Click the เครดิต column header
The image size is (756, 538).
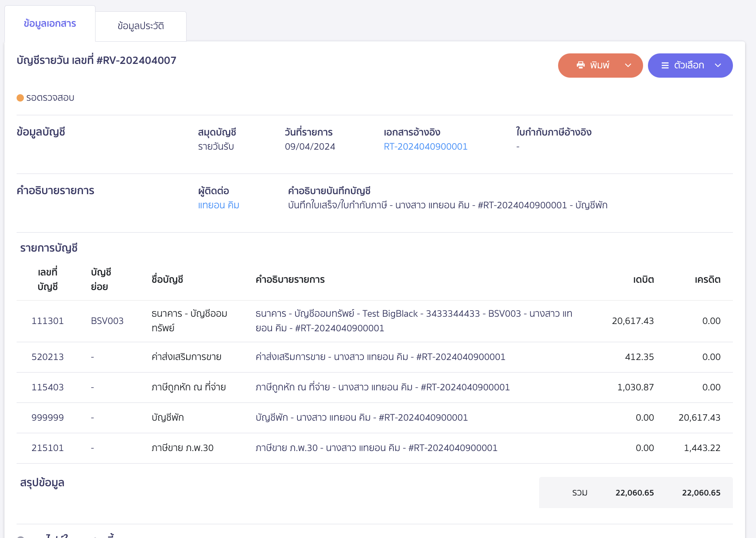[707, 280]
